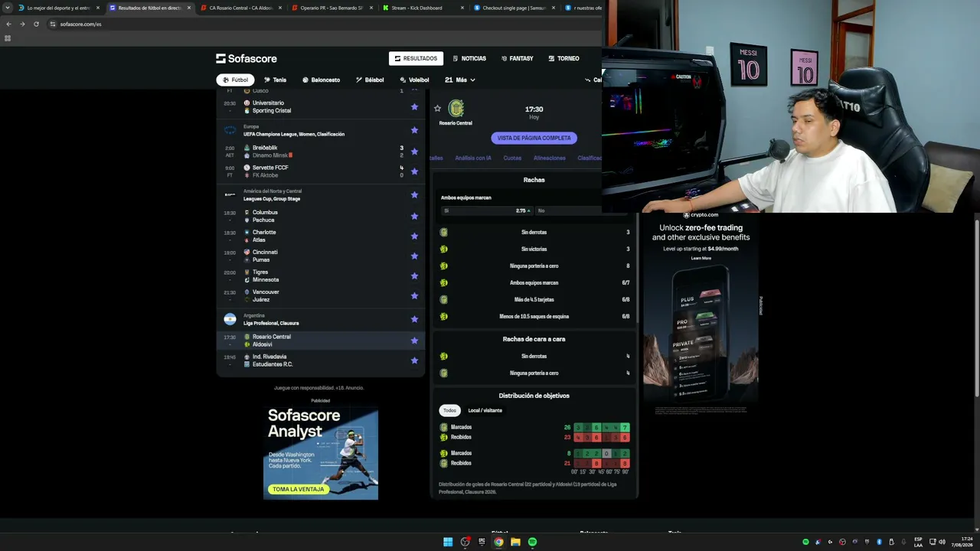Open the Voleibol sport category
The image size is (980, 551).
[x=414, y=80]
